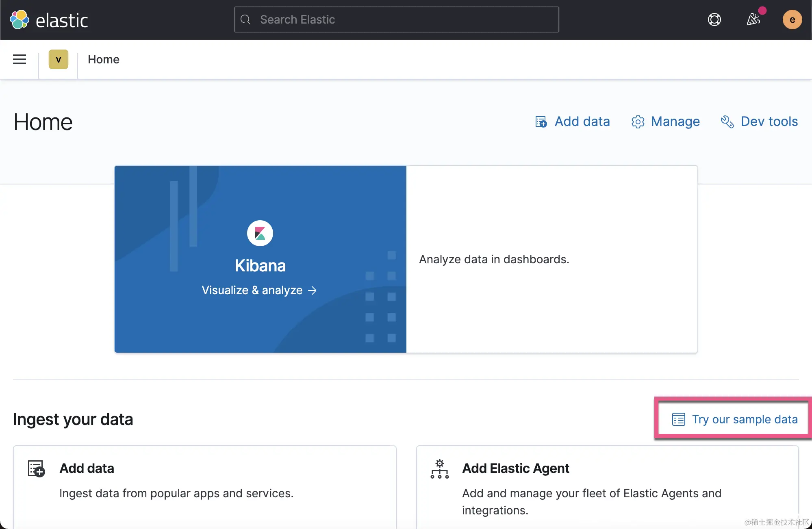Screen dimensions: 812x529
Task: Open the Dev tools link
Action: tap(769, 121)
